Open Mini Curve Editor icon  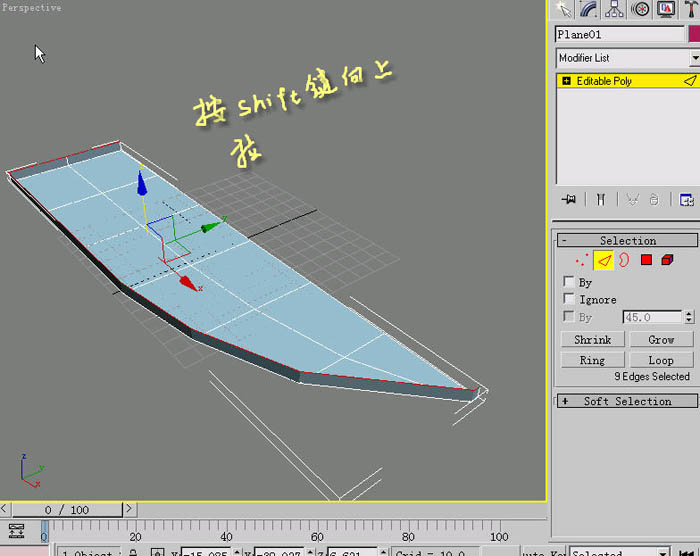click(x=17, y=531)
